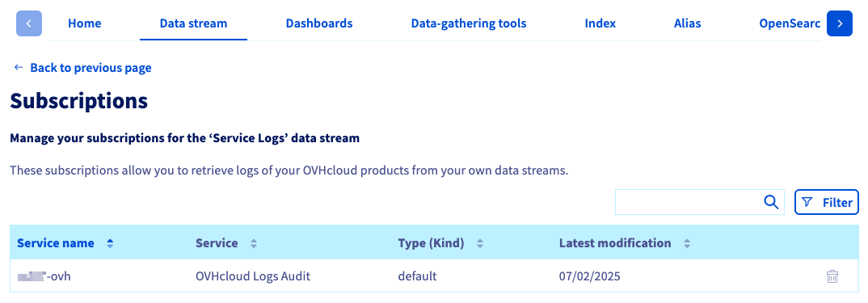Select the 'default' type cell
868x303 pixels.
pos(417,276)
